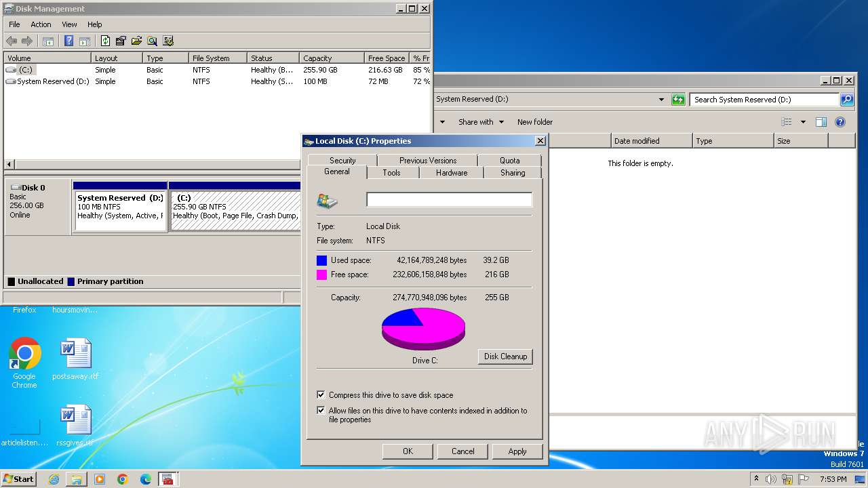Click the search magnifier icon in Explorer
This screenshot has width=868, height=488.
coord(847,100)
